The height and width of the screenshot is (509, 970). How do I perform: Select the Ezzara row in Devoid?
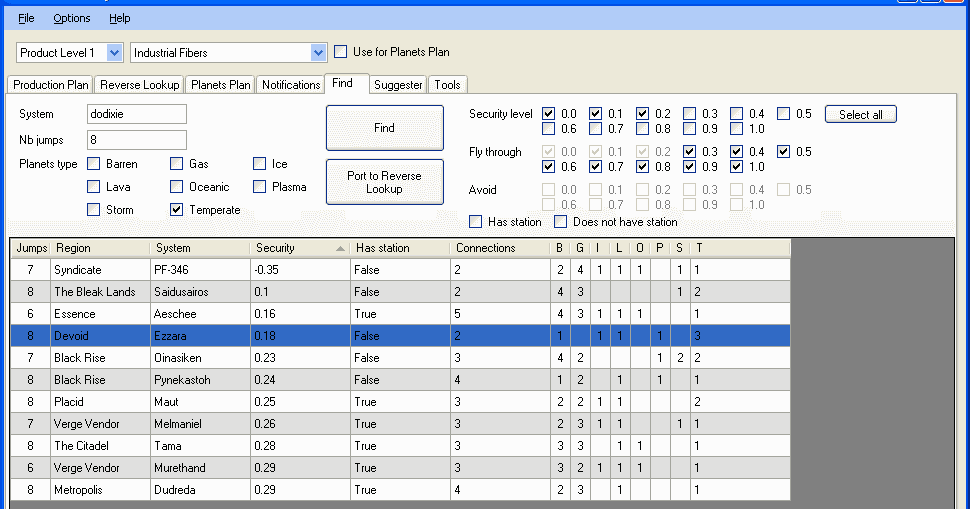tap(400, 336)
